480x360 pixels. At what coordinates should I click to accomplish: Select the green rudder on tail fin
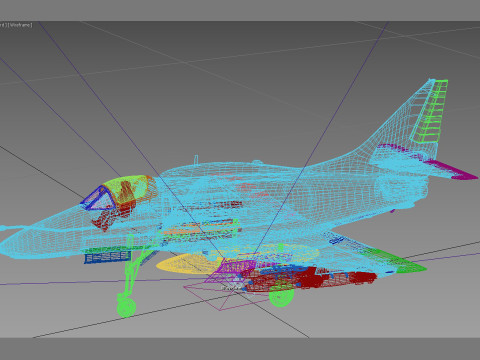[430, 112]
